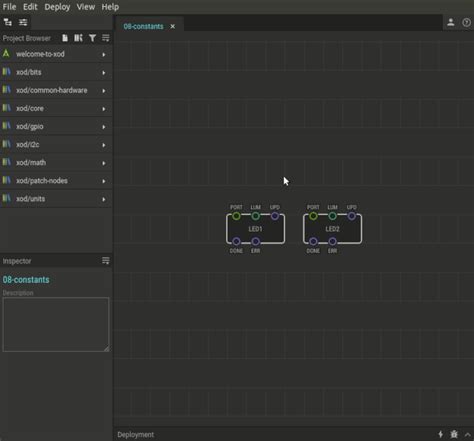Click the add library icon
Image resolution: width=474 pixels, height=441 pixels.
(x=78, y=38)
